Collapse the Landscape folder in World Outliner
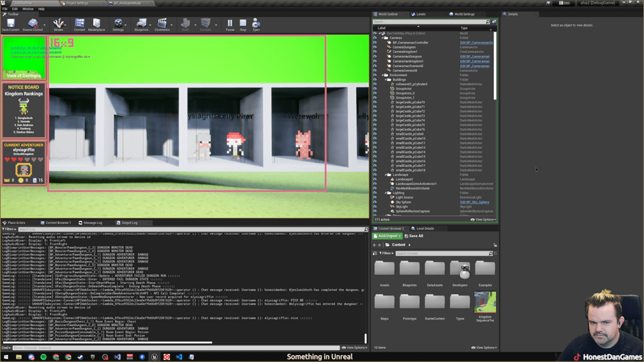 point(386,174)
